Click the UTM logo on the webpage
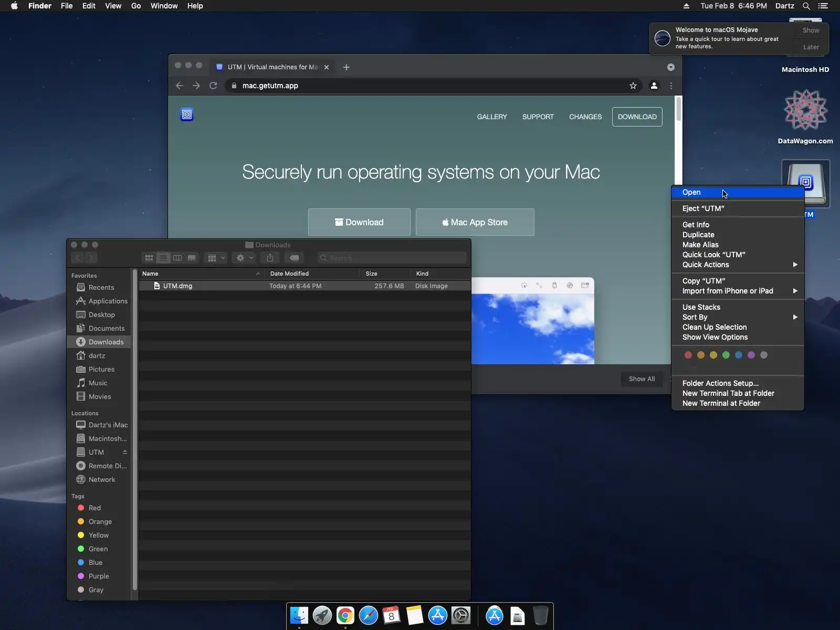840x630 pixels. point(187,114)
